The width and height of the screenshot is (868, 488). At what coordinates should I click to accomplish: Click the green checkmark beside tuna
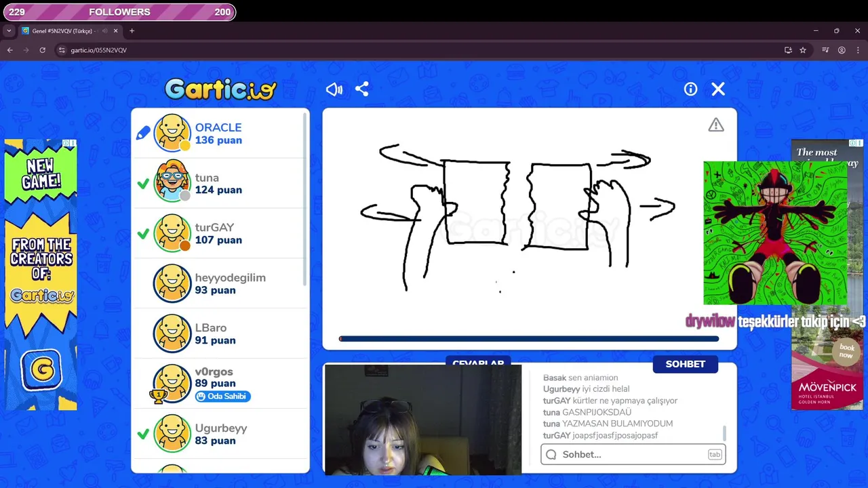[x=143, y=184]
